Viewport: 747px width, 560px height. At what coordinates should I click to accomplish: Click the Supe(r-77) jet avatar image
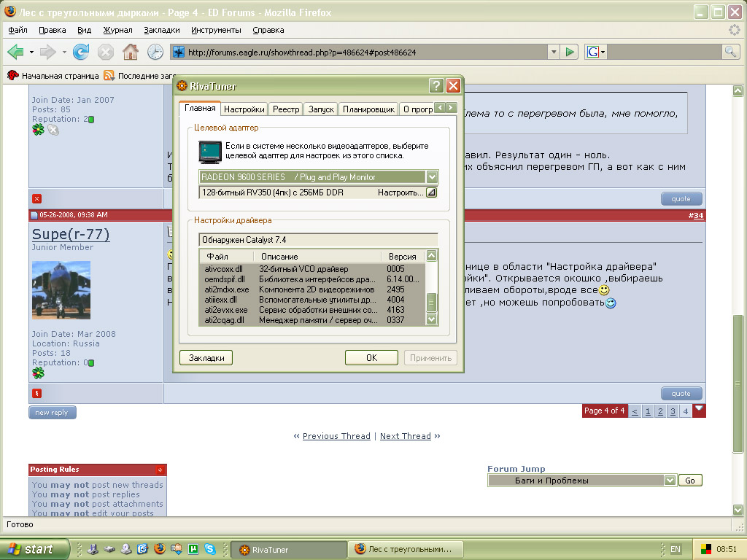(x=61, y=290)
